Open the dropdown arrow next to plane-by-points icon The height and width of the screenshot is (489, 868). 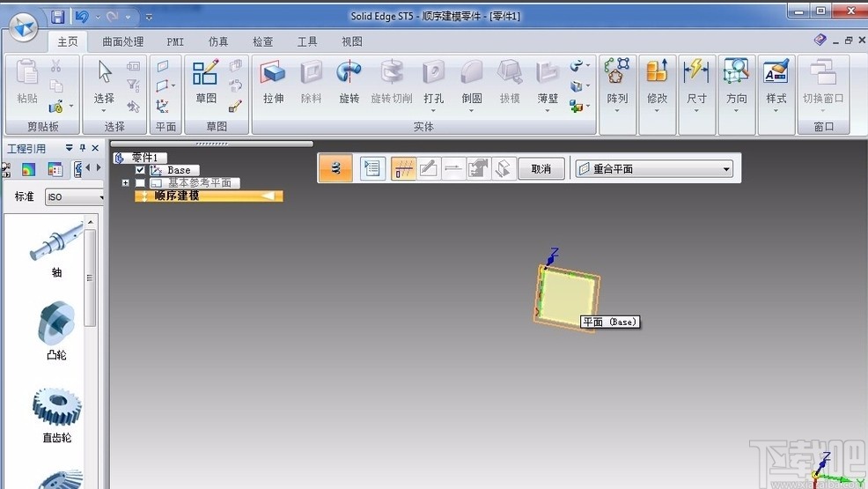[x=173, y=85]
